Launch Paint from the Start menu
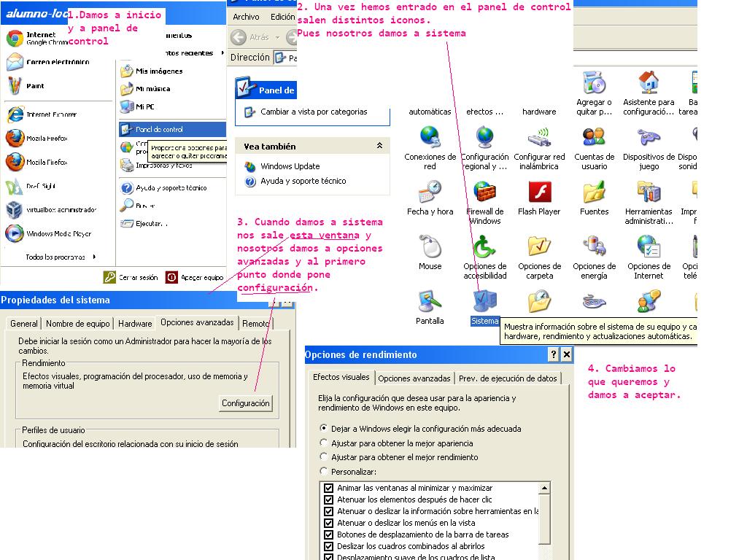 (26, 86)
